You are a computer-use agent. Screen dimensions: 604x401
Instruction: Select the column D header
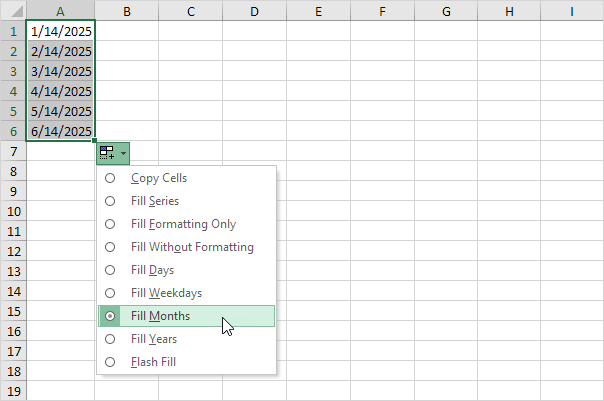coord(254,11)
